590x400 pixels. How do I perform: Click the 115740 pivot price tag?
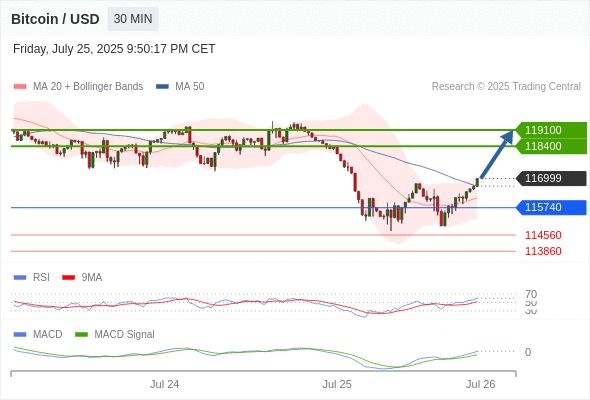pos(551,207)
